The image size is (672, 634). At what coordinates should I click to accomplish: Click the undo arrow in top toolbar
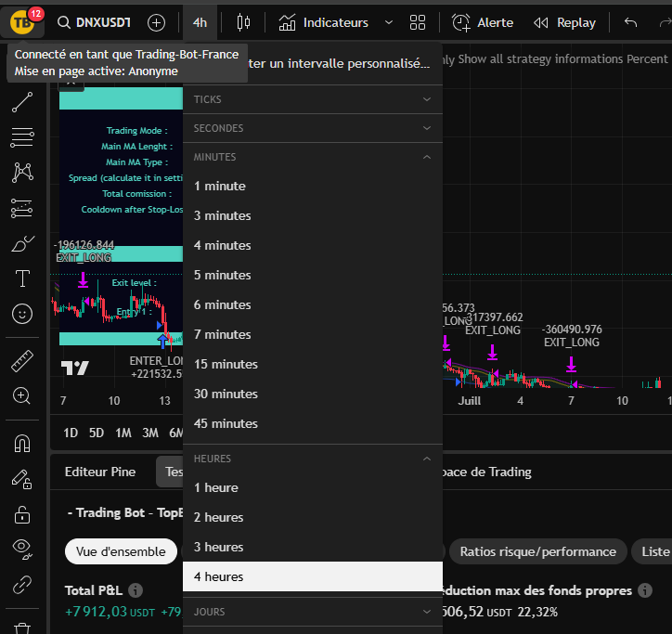coord(631,22)
